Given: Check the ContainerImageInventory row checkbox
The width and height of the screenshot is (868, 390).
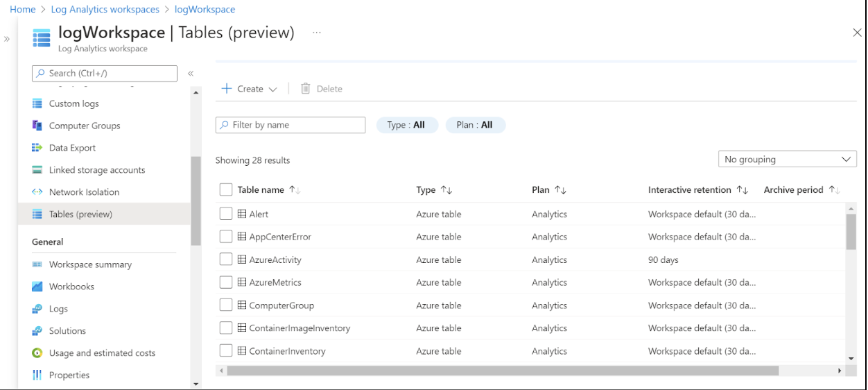Looking at the screenshot, I should (225, 328).
